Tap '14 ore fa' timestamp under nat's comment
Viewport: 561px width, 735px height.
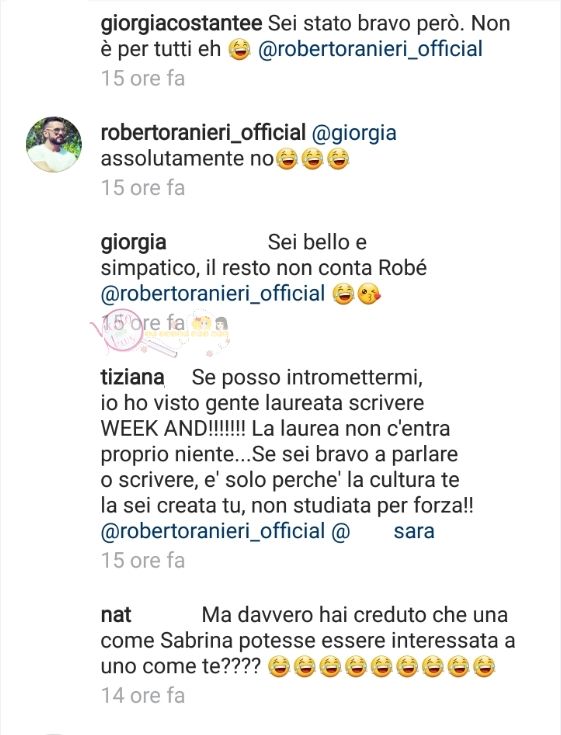143,695
